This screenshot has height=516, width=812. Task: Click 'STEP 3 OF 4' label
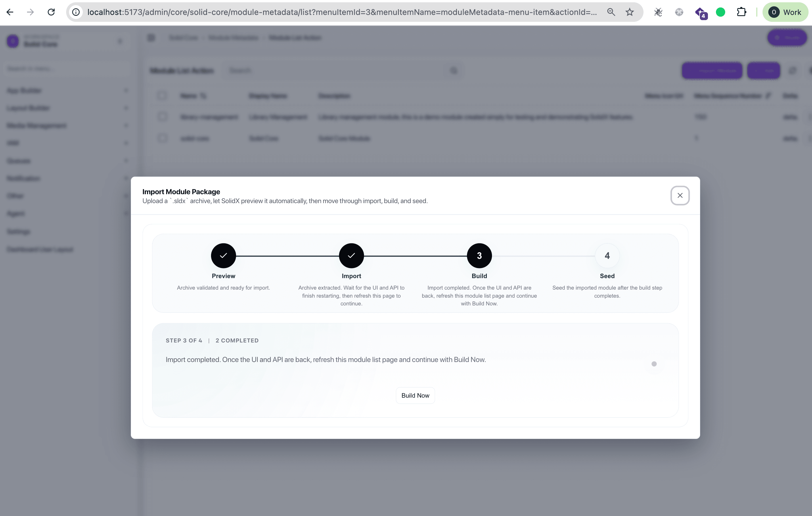pyautogui.click(x=184, y=340)
